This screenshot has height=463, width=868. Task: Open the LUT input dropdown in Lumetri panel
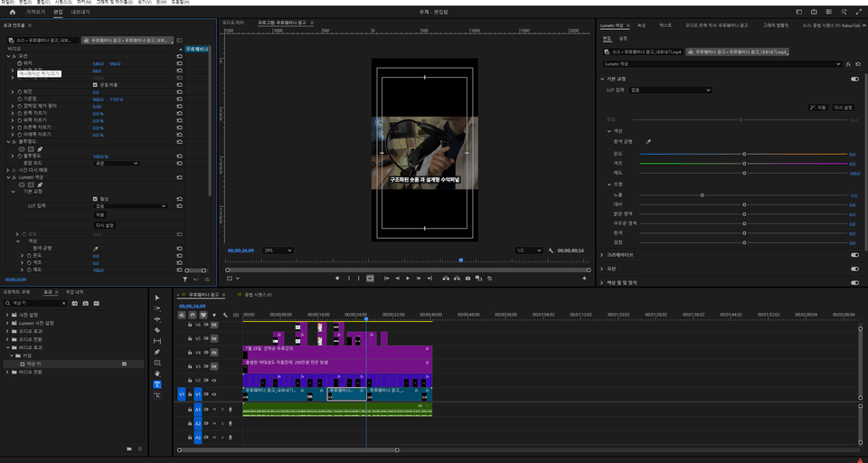(670, 90)
